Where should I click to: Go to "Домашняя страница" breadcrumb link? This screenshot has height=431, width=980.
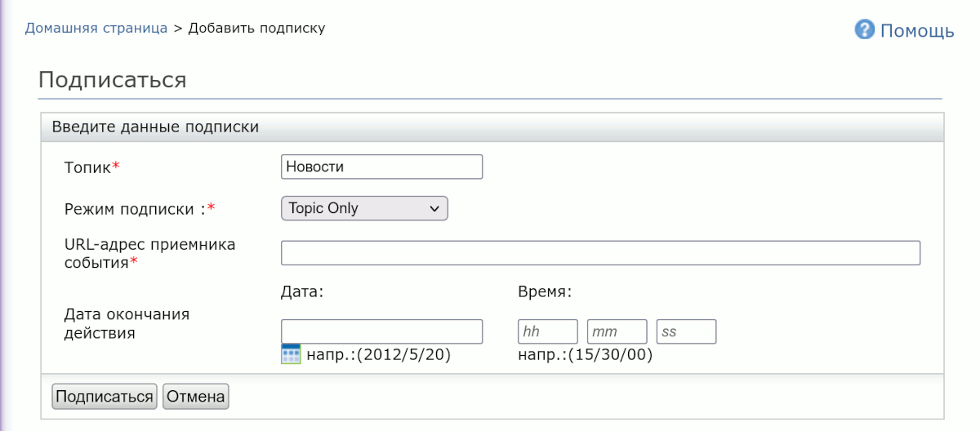tap(96, 28)
